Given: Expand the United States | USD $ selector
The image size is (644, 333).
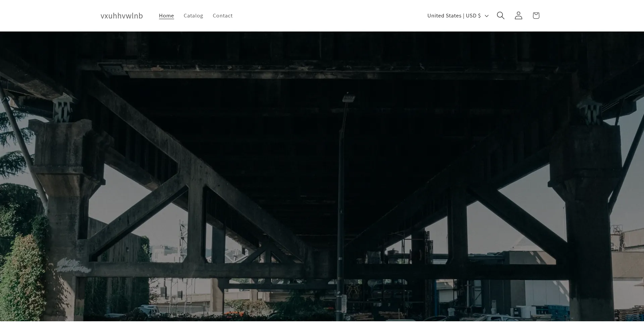Looking at the screenshot, I should [458, 16].
